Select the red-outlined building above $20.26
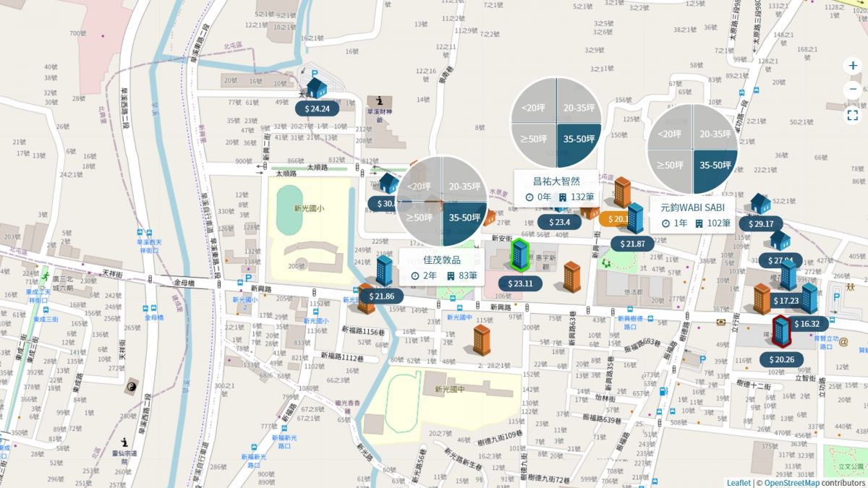The height and width of the screenshot is (488, 868). click(x=780, y=331)
